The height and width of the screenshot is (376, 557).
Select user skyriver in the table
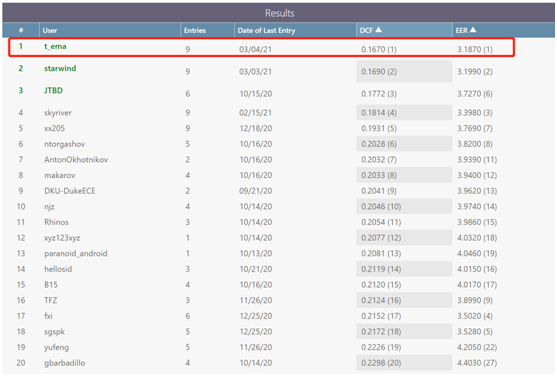(x=58, y=113)
